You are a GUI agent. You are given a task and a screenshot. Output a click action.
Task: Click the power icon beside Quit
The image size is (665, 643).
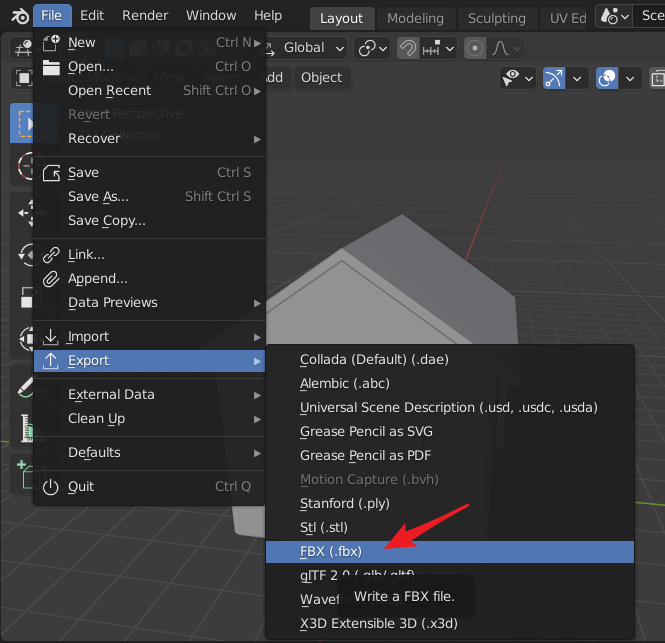pyautogui.click(x=50, y=487)
